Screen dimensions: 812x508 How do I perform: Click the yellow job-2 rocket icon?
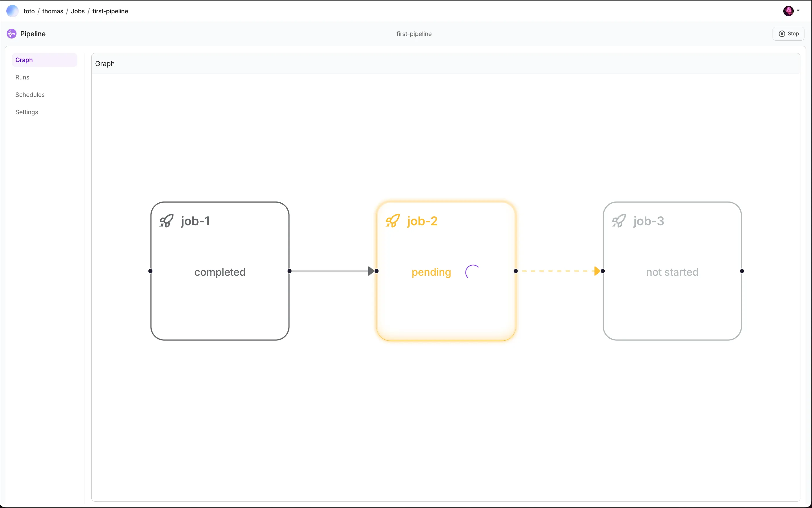[x=393, y=221]
